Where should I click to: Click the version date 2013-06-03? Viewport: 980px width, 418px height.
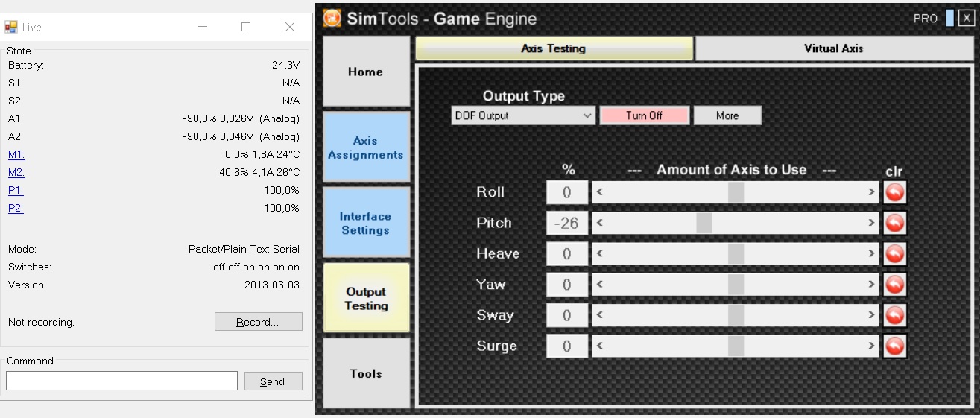272,285
